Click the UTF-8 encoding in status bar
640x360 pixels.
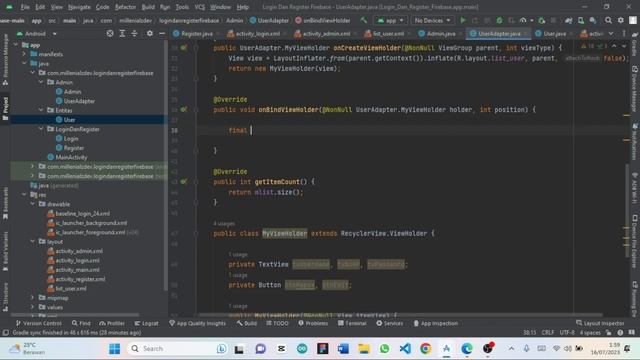[567, 333]
